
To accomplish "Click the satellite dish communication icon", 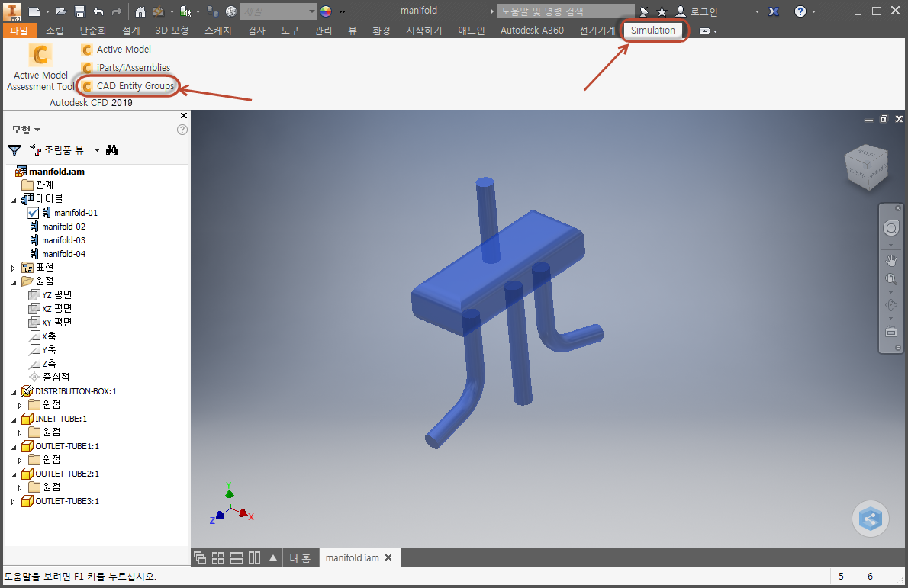I will tap(644, 11).
